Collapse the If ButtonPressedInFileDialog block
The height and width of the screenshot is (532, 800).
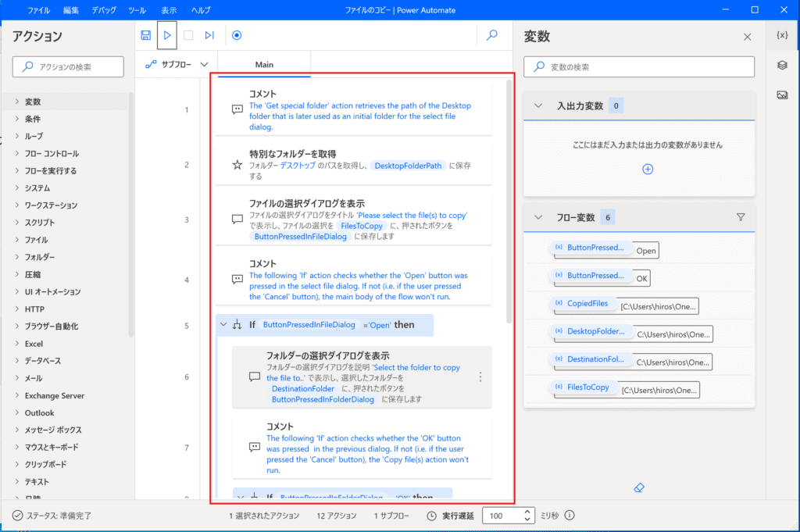tap(223, 325)
